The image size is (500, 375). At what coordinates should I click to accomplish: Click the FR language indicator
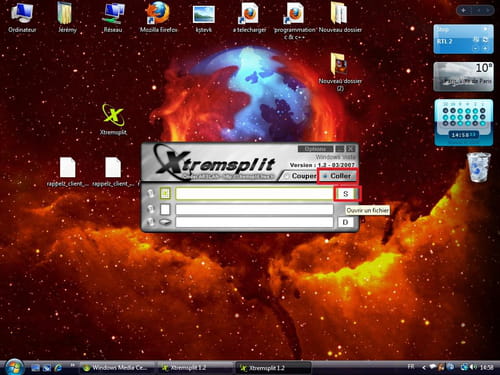coord(411,367)
